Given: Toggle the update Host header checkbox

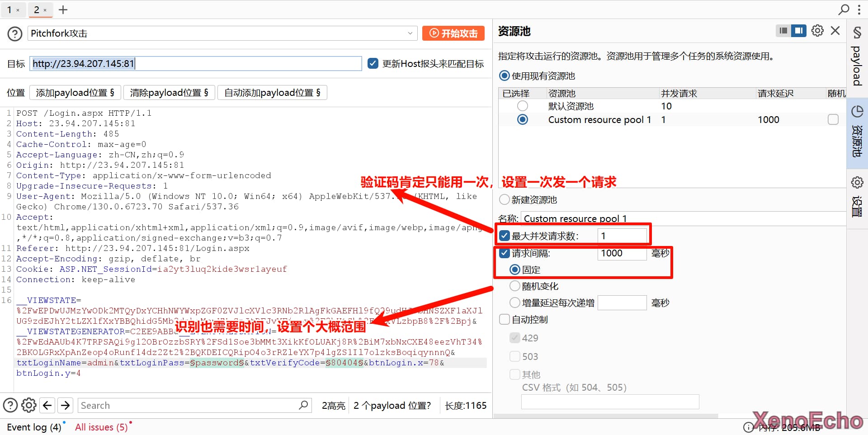Looking at the screenshot, I should (373, 64).
